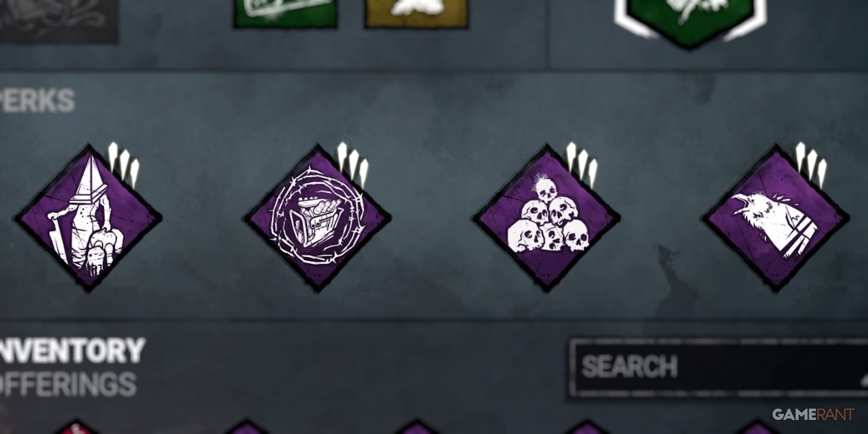This screenshot has height=434, width=868.
Task: Pick the red-marked inventory item at bottom
Action: pyautogui.click(x=77, y=427)
